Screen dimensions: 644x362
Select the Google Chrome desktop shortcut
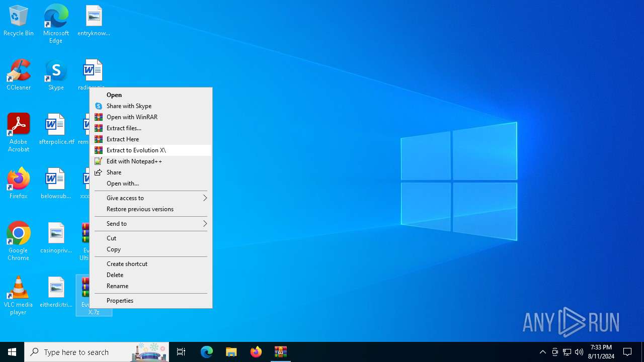tap(19, 241)
